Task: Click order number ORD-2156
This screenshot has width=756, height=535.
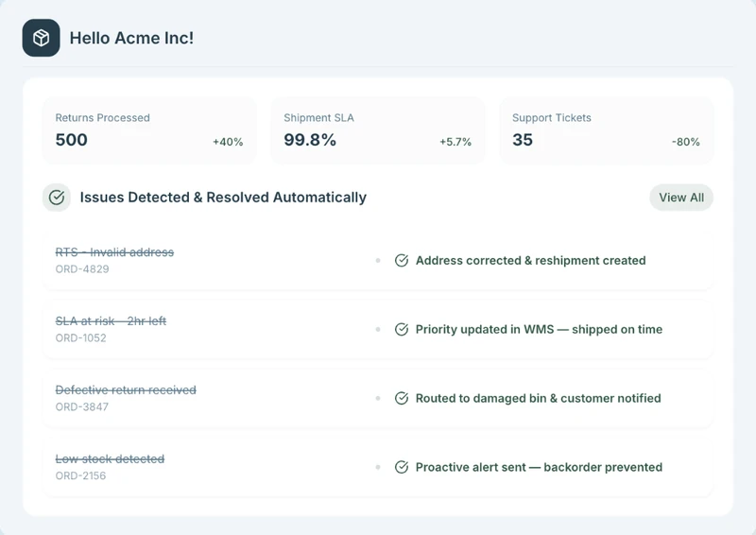Action: (x=80, y=475)
